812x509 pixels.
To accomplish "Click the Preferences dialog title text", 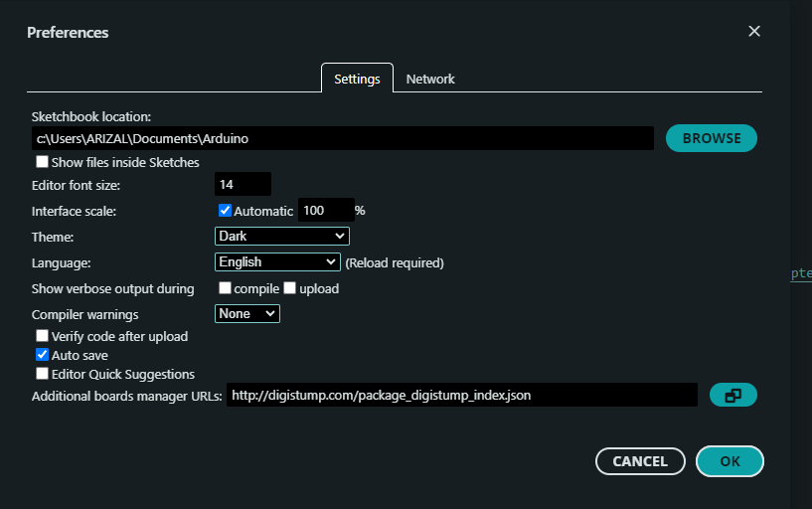I will pyautogui.click(x=68, y=32).
